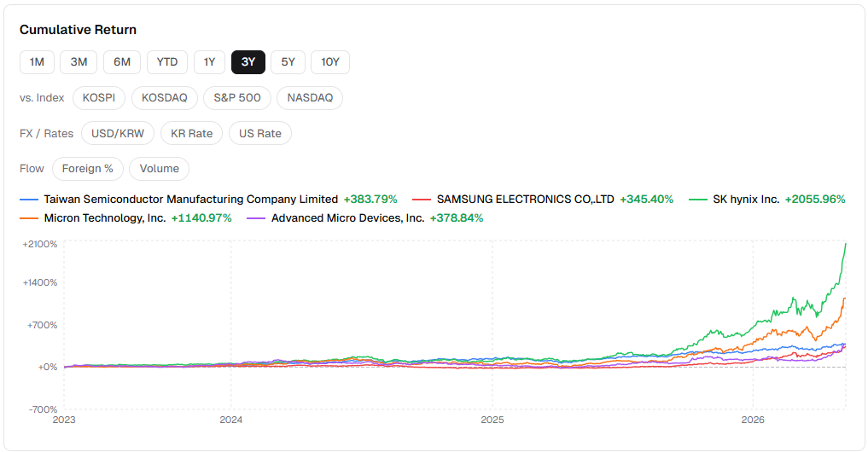The width and height of the screenshot is (868, 452).
Task: Click the green SK hynix line peak
Action: point(845,244)
